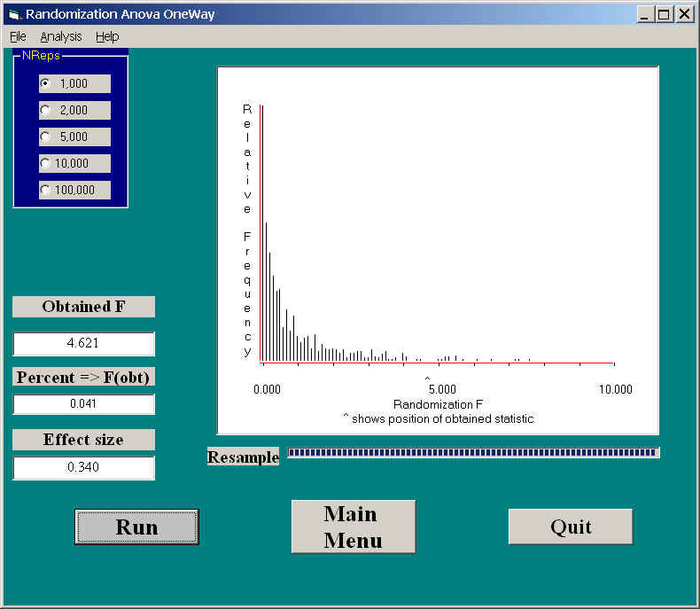Open the Analysis menu
700x609 pixels.
click(x=61, y=36)
